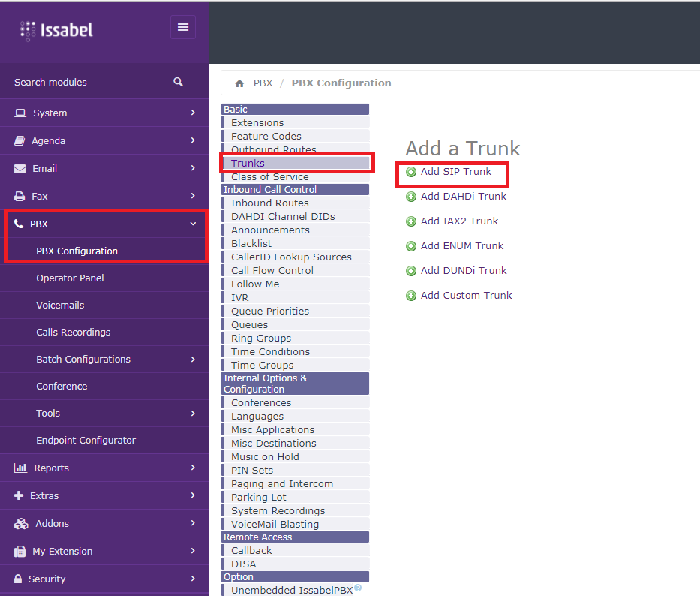Click the Add SIP Trunk link
The width and height of the screenshot is (700, 596).
456,172
